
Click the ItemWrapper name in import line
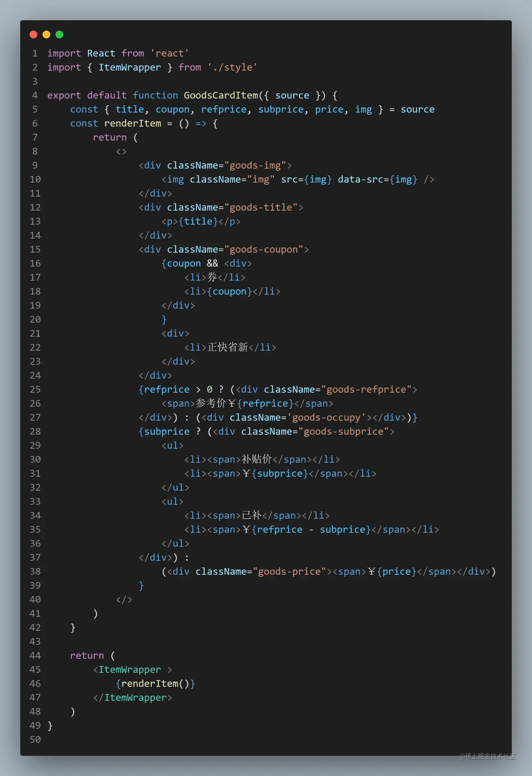click(129, 67)
